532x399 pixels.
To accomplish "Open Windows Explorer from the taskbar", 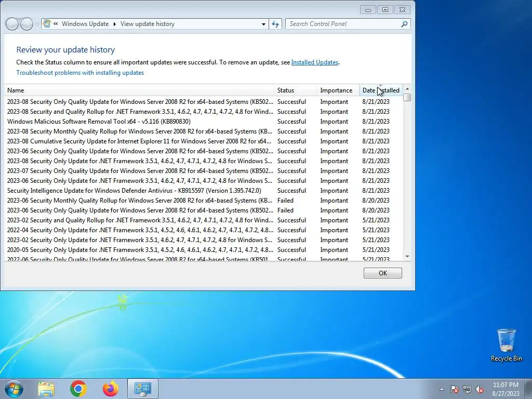I will tap(46, 389).
